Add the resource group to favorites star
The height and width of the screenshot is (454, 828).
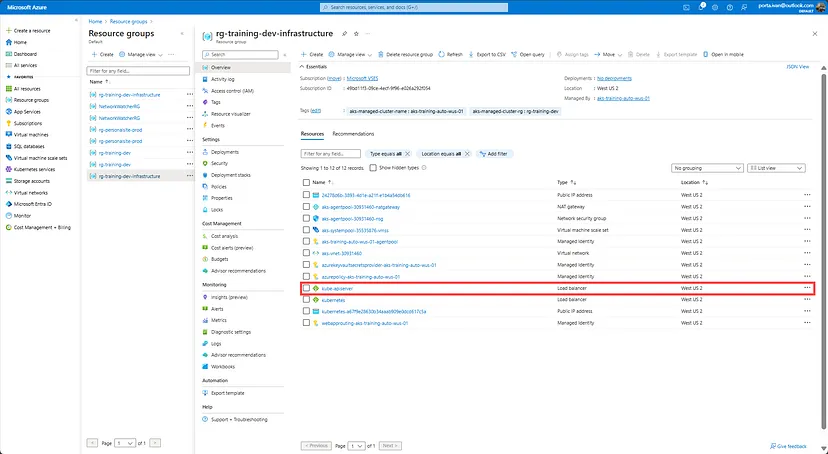click(x=356, y=34)
